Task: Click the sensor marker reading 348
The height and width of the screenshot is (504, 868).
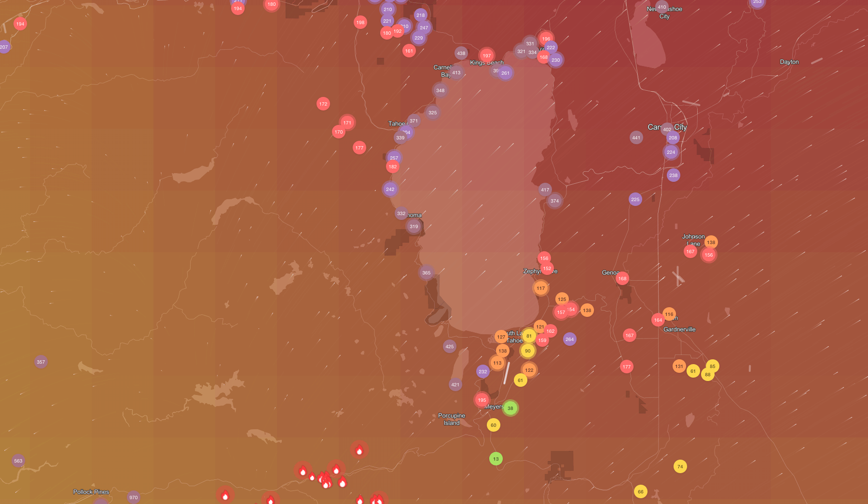Action: [x=441, y=90]
